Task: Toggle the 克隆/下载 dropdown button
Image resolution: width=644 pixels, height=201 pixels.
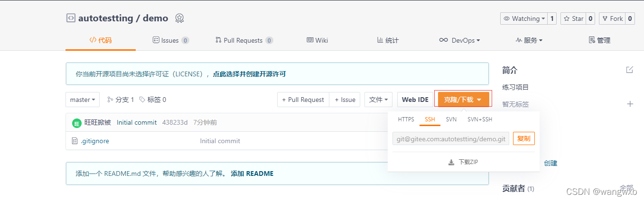Action: point(463,100)
